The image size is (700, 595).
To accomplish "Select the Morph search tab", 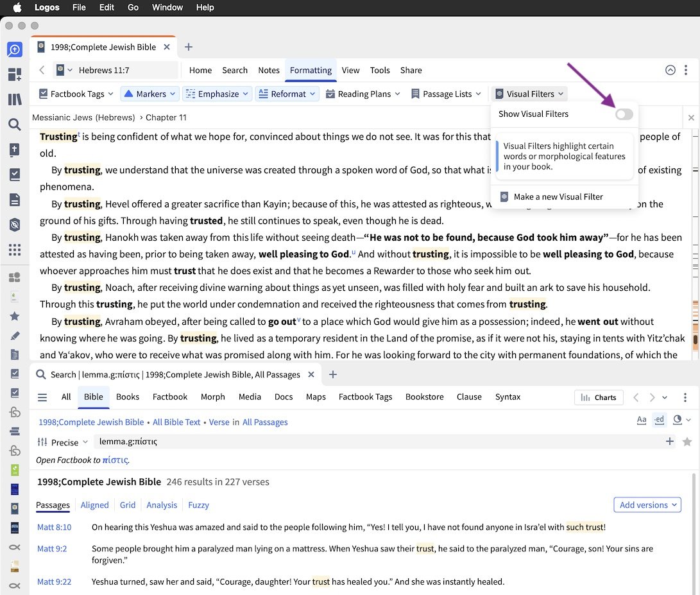I will [x=213, y=397].
